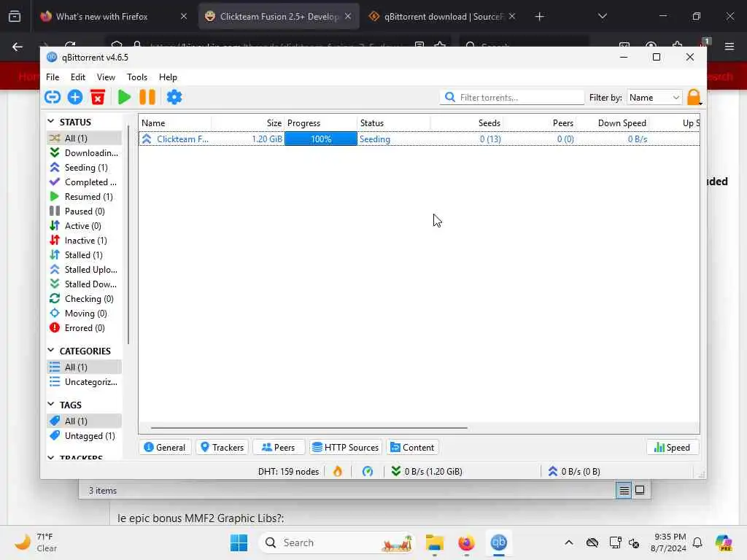The image size is (747, 560).
Task: Close the qBittorrent download SourceForge tab
Action: tap(512, 17)
